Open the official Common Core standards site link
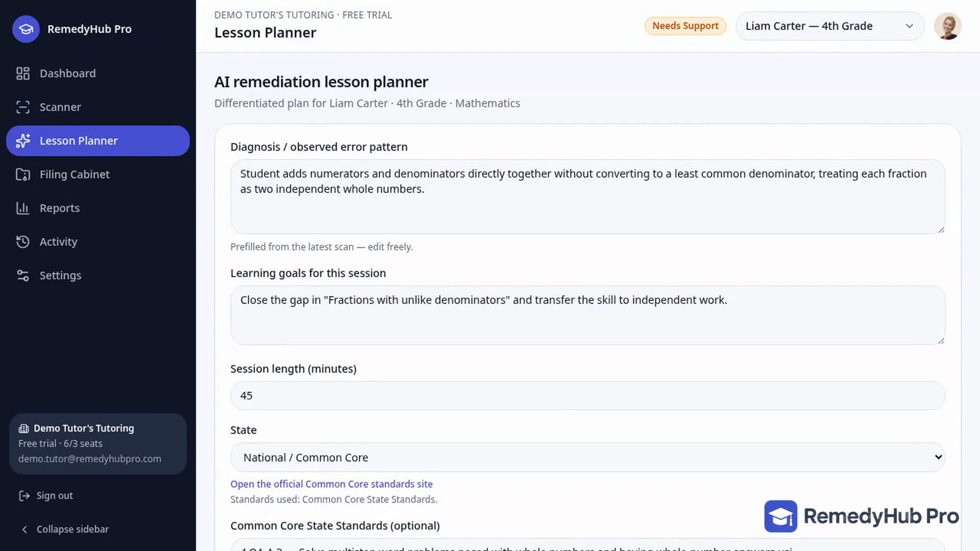 coord(331,484)
